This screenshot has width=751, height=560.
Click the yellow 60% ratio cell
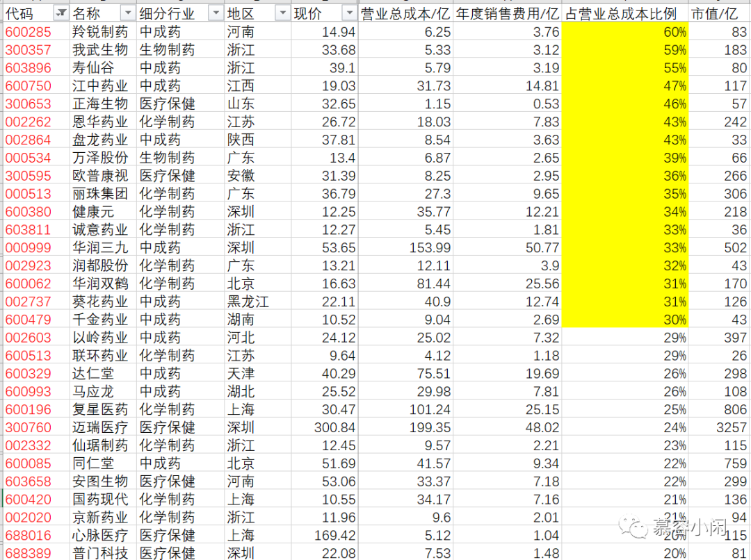[x=625, y=32]
